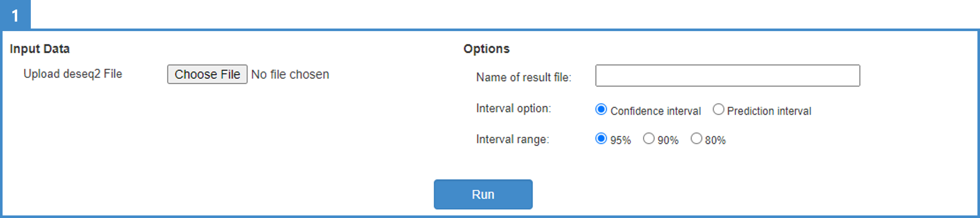Screen dimensions: 980x218
Task: Select the step 1 tab
Action: coord(15,14)
